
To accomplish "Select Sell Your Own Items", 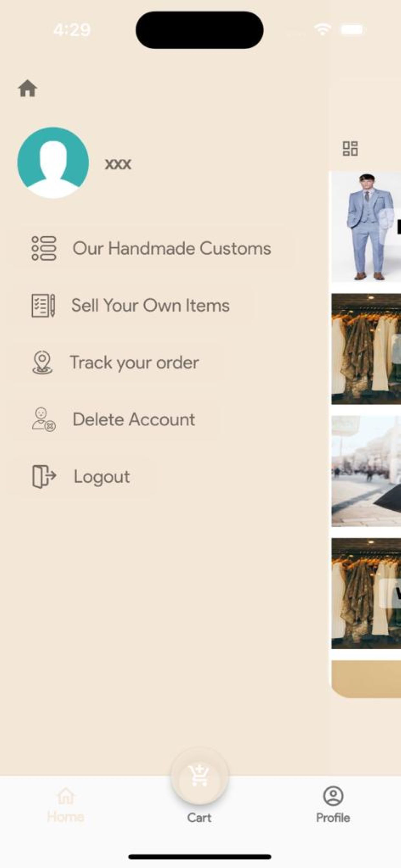I will point(131,305).
